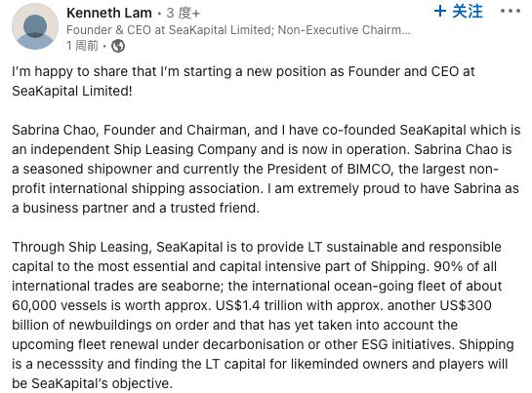The height and width of the screenshot is (393, 532).
Task: Click 'be SeaKapital's objective.' final line
Action: click(x=93, y=383)
